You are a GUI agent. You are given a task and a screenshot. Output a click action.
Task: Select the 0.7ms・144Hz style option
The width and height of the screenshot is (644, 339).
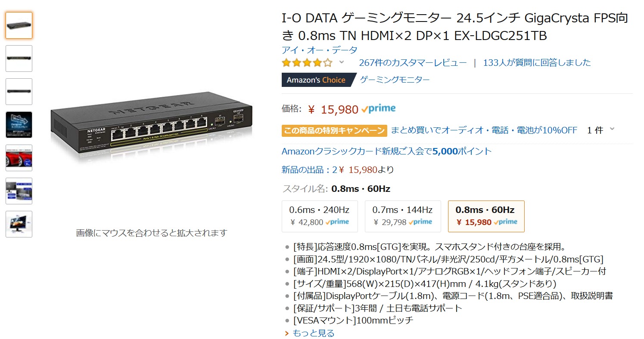pyautogui.click(x=402, y=216)
